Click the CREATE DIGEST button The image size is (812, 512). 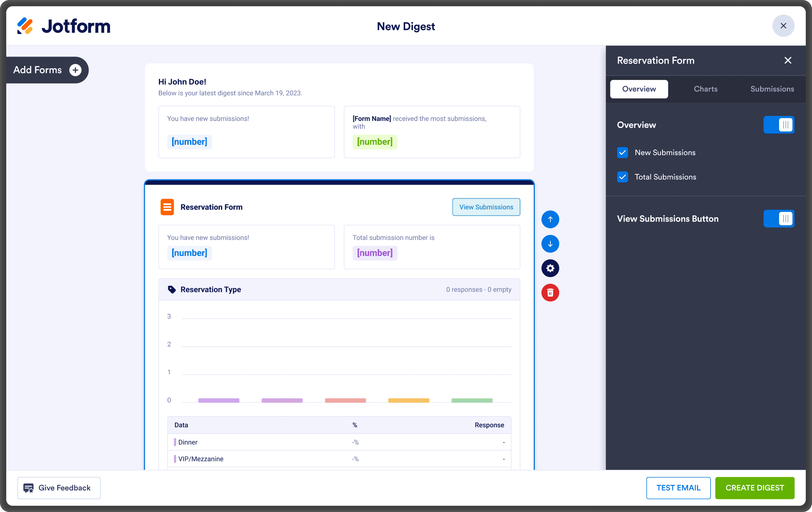tap(755, 488)
